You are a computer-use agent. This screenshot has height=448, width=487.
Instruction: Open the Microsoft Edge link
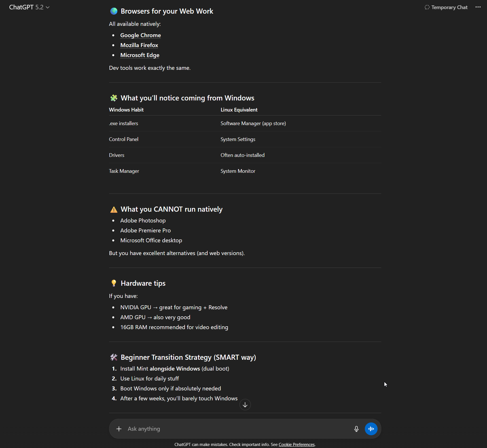tap(140, 55)
